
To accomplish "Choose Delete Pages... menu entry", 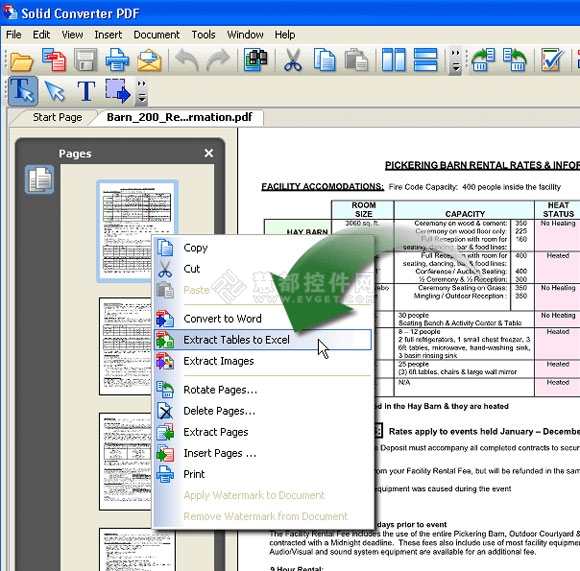I will tap(263, 411).
